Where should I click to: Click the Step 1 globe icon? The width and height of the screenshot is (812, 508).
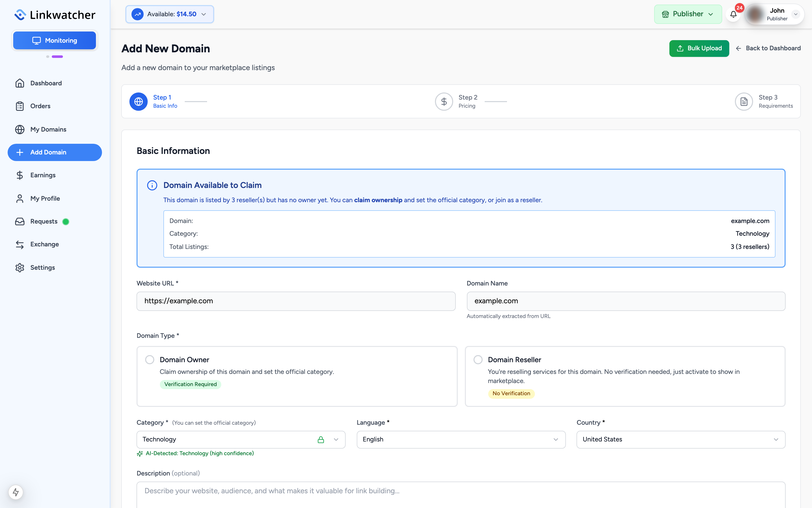(139, 101)
